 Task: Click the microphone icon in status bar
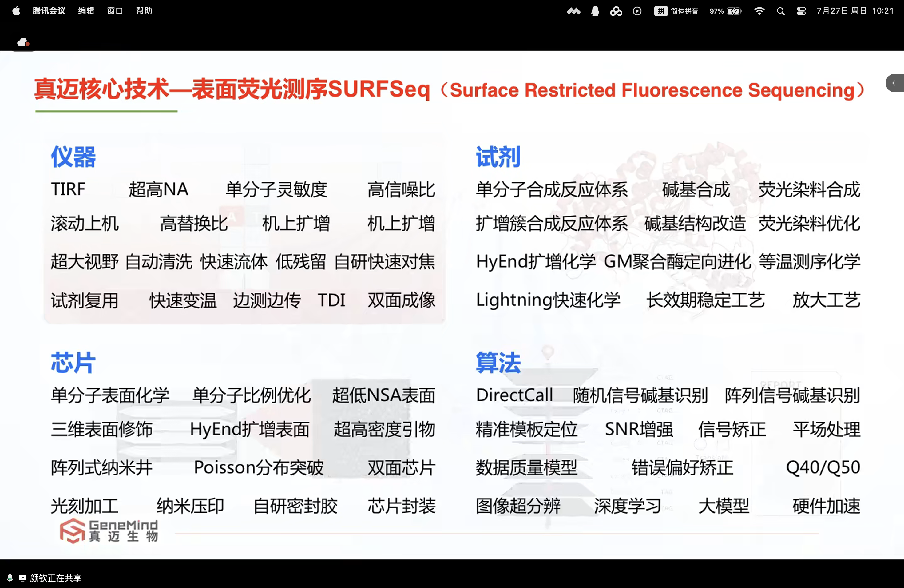(x=10, y=578)
